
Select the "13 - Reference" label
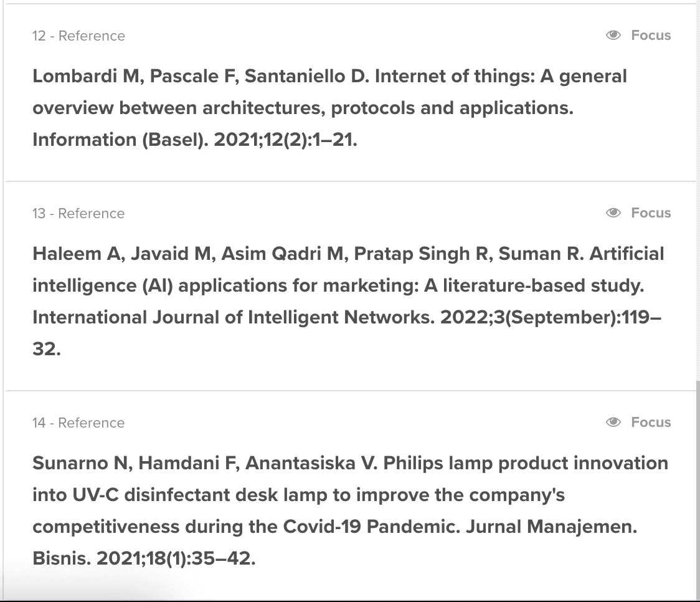(78, 214)
